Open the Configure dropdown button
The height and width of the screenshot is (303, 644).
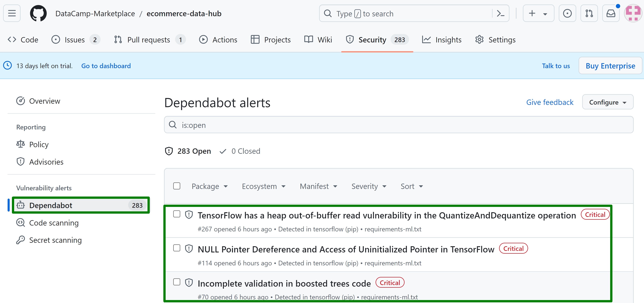click(608, 102)
